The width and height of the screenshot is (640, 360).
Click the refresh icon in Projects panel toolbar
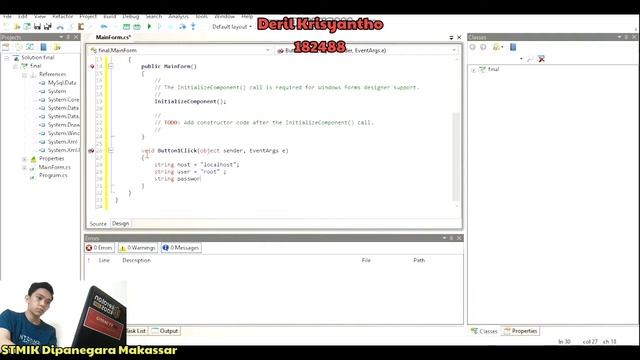pos(30,47)
